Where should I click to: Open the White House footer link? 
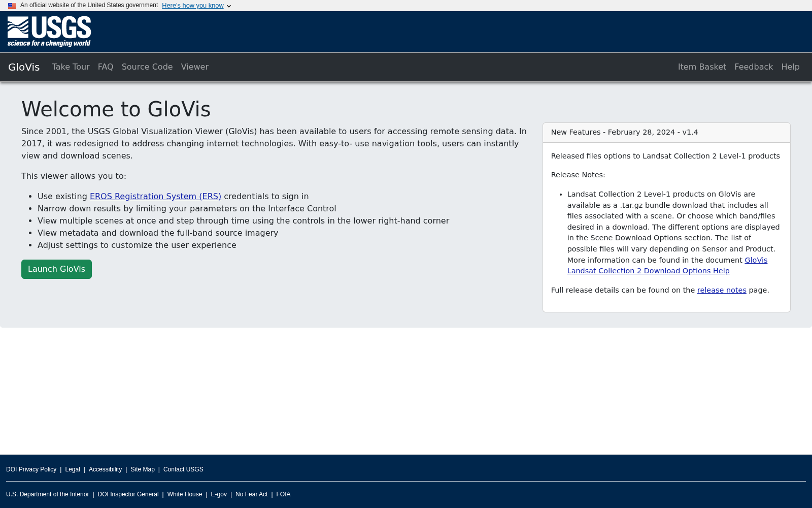click(x=185, y=494)
